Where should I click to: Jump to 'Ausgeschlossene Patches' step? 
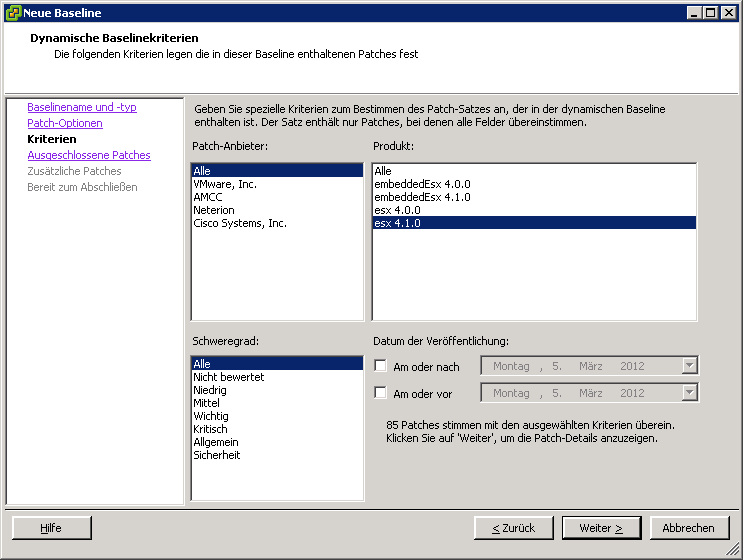(x=89, y=155)
